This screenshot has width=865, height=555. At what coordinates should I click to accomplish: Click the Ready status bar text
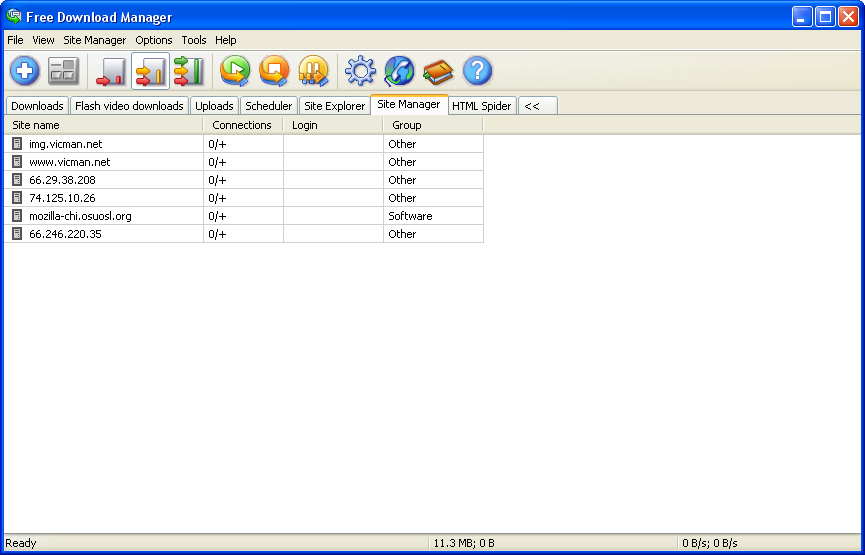[21, 543]
